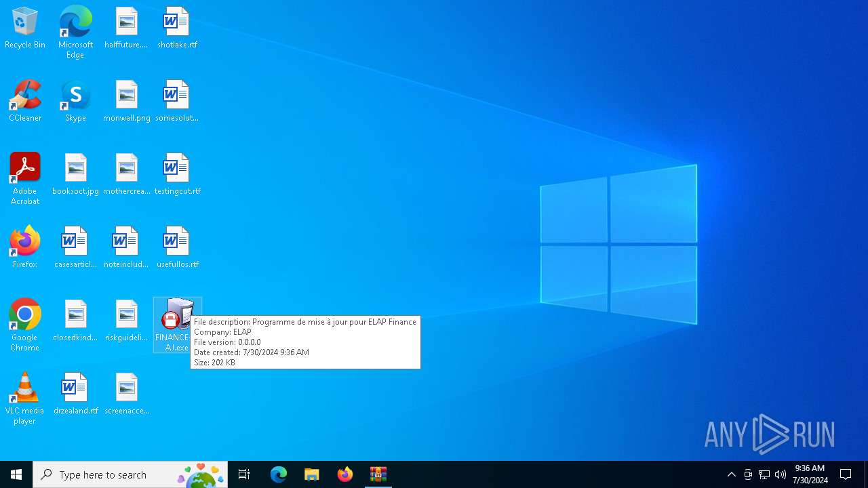Launch Edge from the taskbar
Image resolution: width=868 pixels, height=488 pixels.
279,474
